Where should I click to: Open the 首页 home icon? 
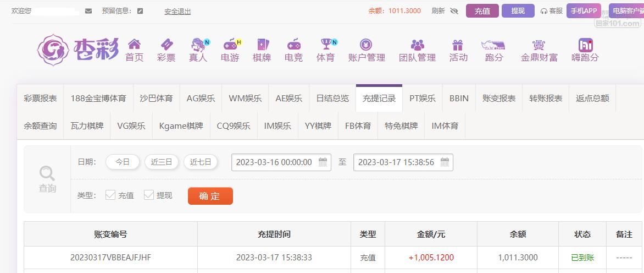134,45
